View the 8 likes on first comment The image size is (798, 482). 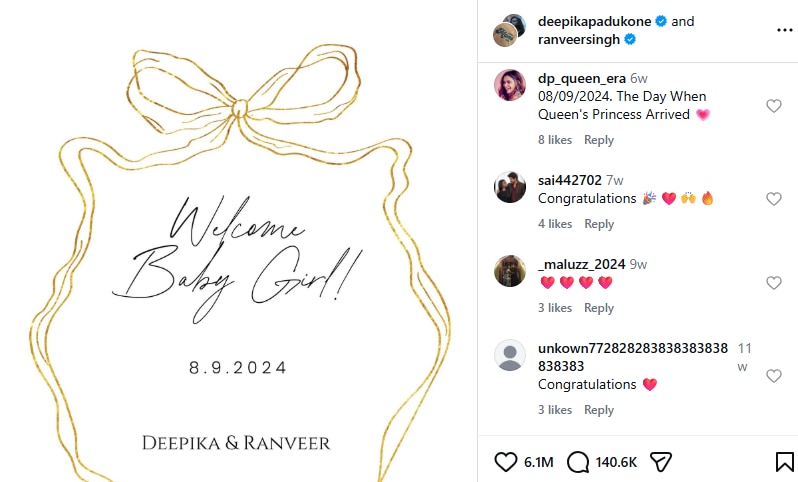point(555,140)
